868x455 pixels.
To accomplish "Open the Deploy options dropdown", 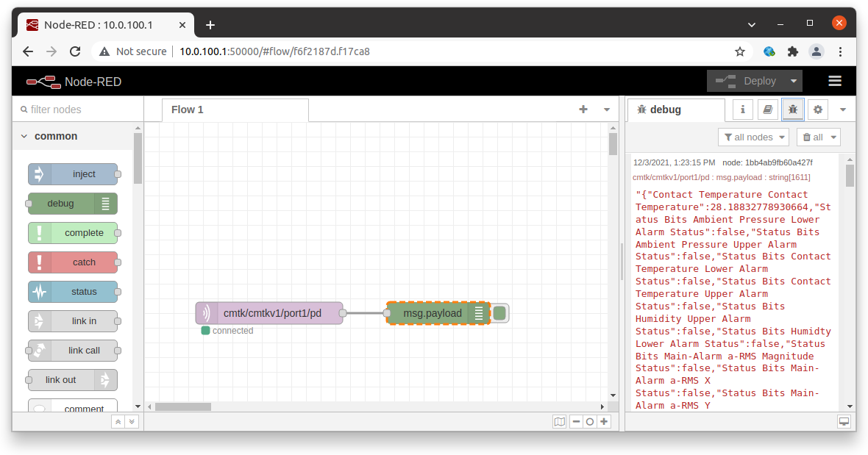I will (x=793, y=81).
